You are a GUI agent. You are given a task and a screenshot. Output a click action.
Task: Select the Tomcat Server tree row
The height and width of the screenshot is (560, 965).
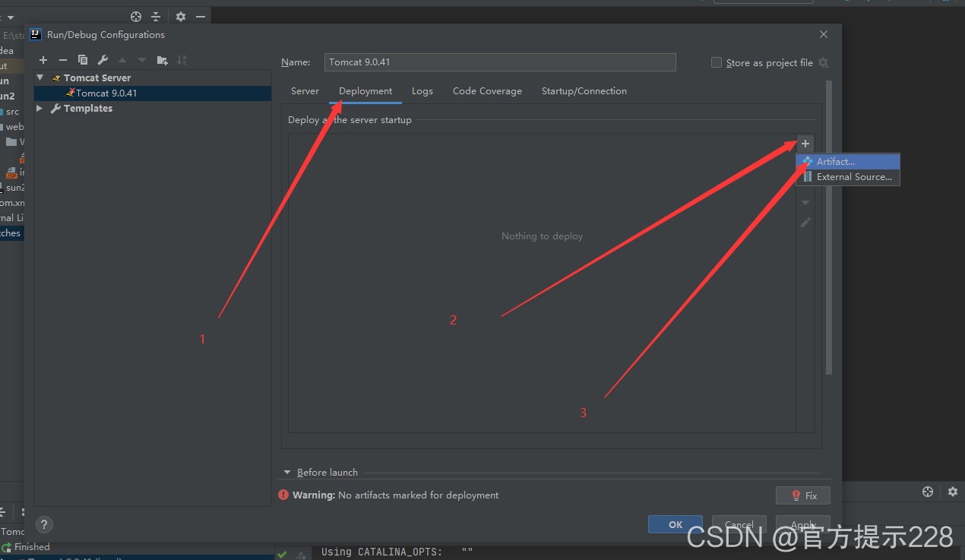153,78
